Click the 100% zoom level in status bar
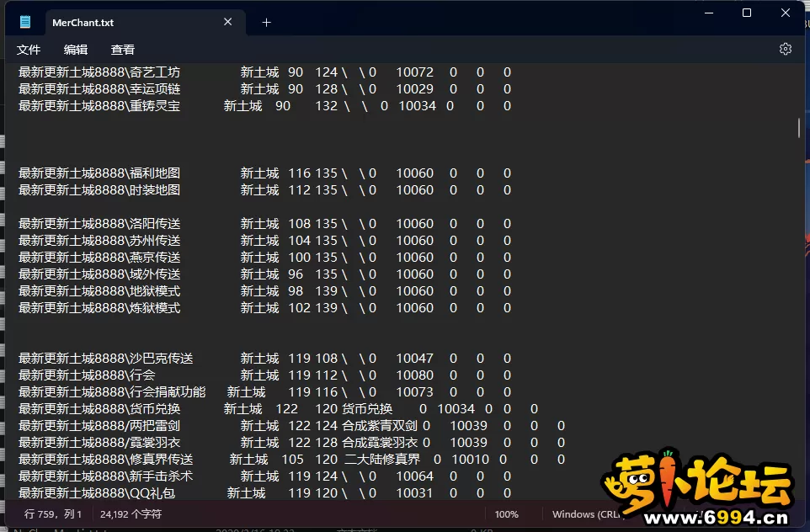 (x=506, y=514)
